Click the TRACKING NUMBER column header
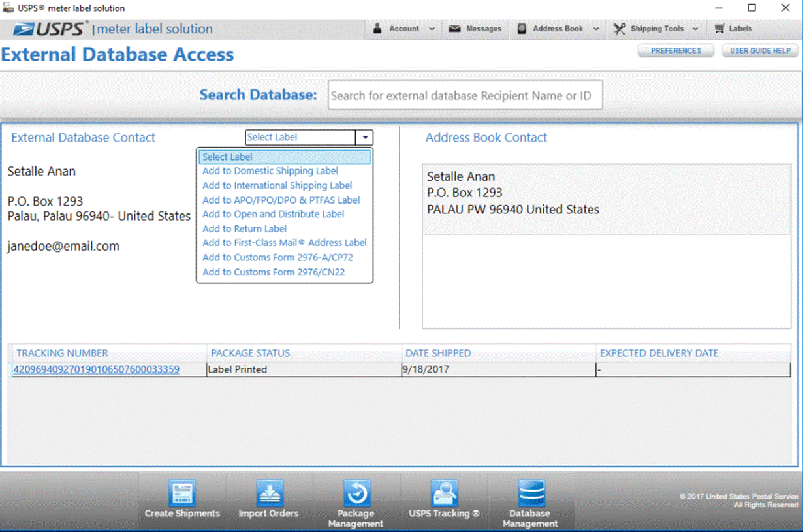 (x=109, y=353)
